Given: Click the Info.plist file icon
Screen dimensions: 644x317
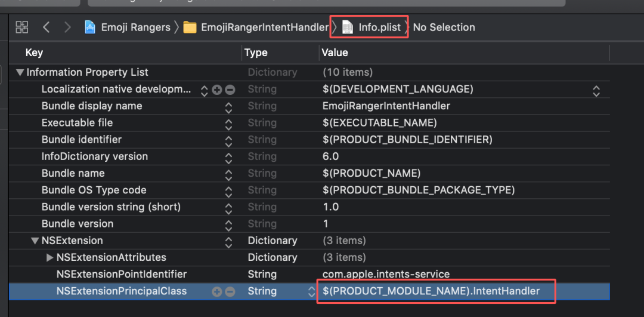Looking at the screenshot, I should click(347, 27).
